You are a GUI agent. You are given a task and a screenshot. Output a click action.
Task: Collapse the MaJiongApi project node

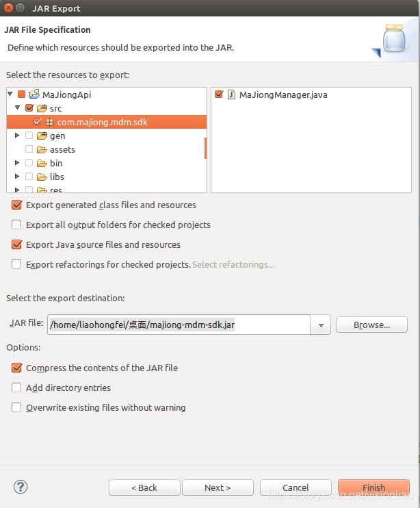click(x=10, y=94)
